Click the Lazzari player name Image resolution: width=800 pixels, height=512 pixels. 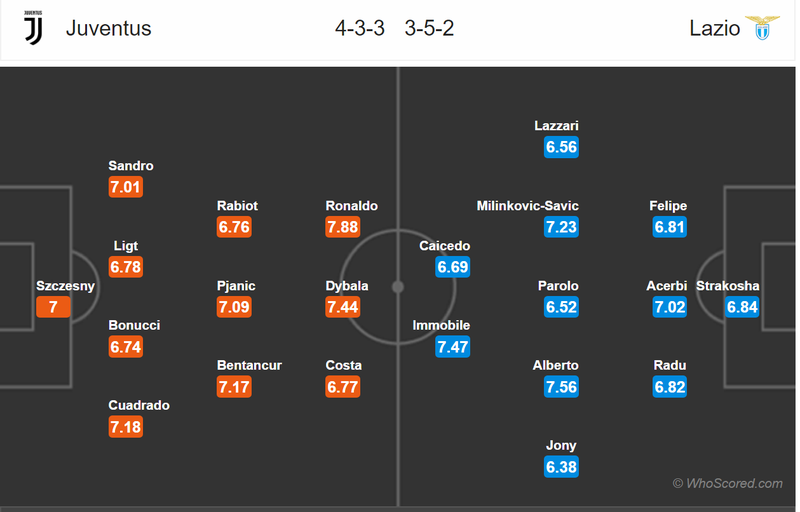pyautogui.click(x=556, y=126)
